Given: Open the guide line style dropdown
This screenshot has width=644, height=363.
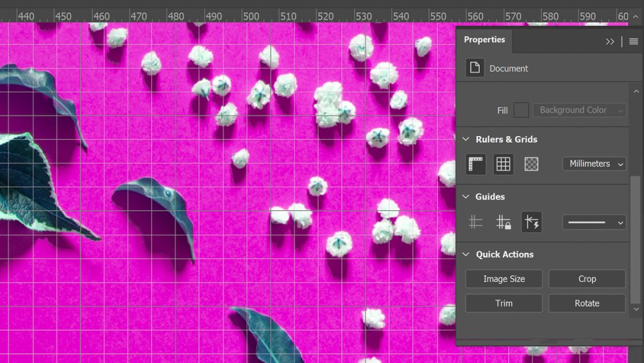Looking at the screenshot, I should point(594,222).
